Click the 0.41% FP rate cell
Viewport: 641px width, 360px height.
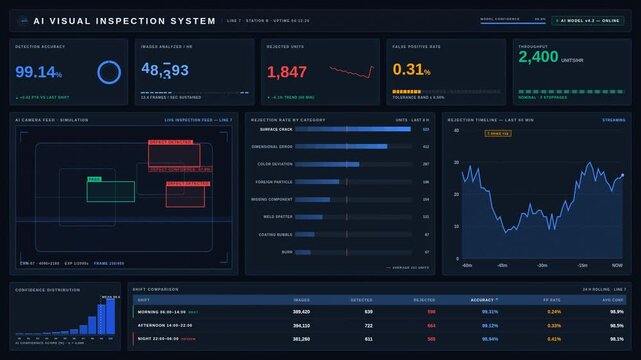point(554,339)
